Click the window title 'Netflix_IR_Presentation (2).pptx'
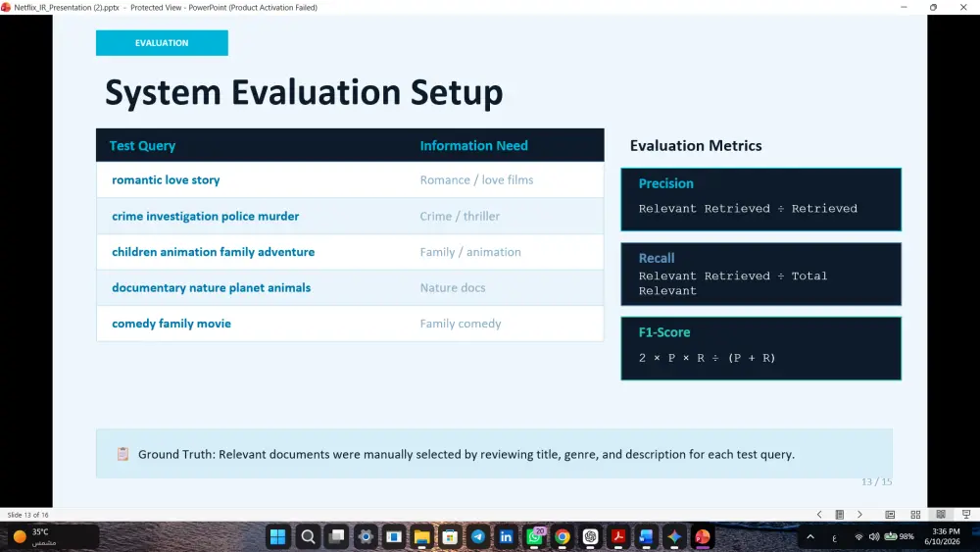980x552 pixels. click(x=67, y=8)
